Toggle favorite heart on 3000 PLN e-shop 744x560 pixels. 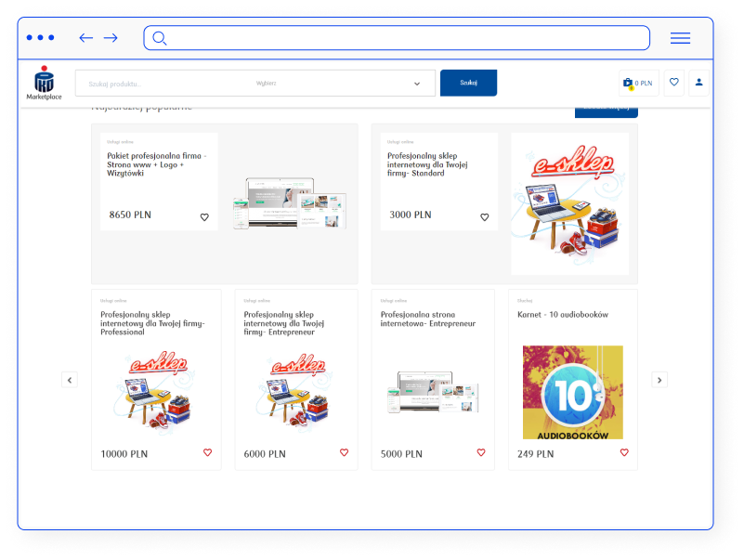point(484,217)
